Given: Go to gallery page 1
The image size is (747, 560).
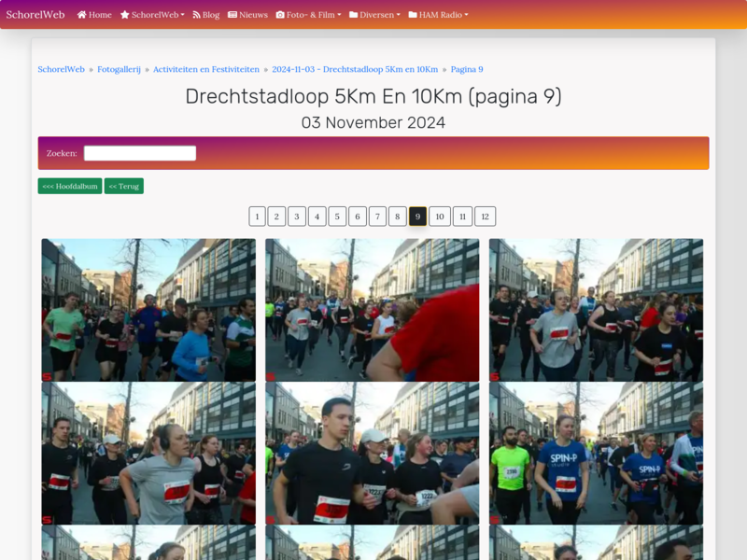Looking at the screenshot, I should click(x=258, y=217).
